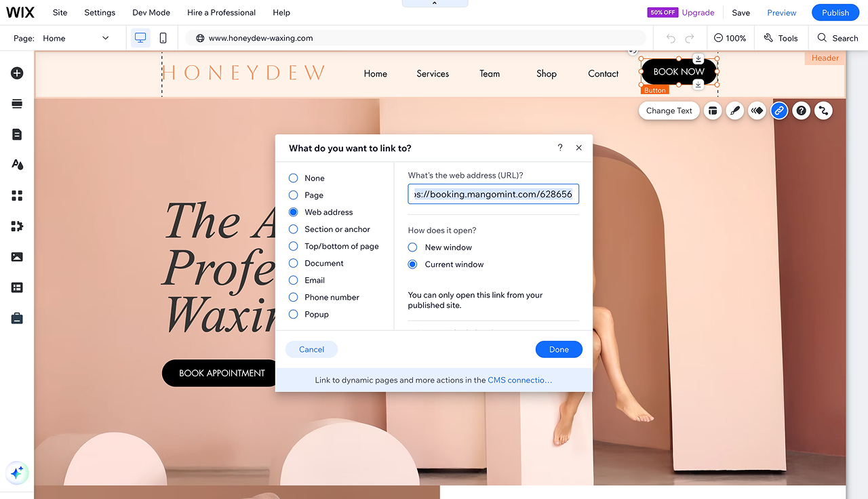Click the Undo arrow
This screenshot has height=499, width=868.
(x=671, y=38)
